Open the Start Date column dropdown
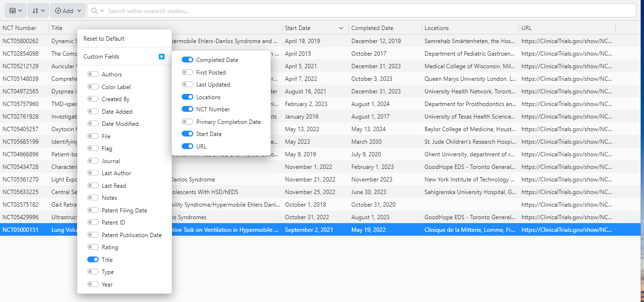 click(x=341, y=28)
